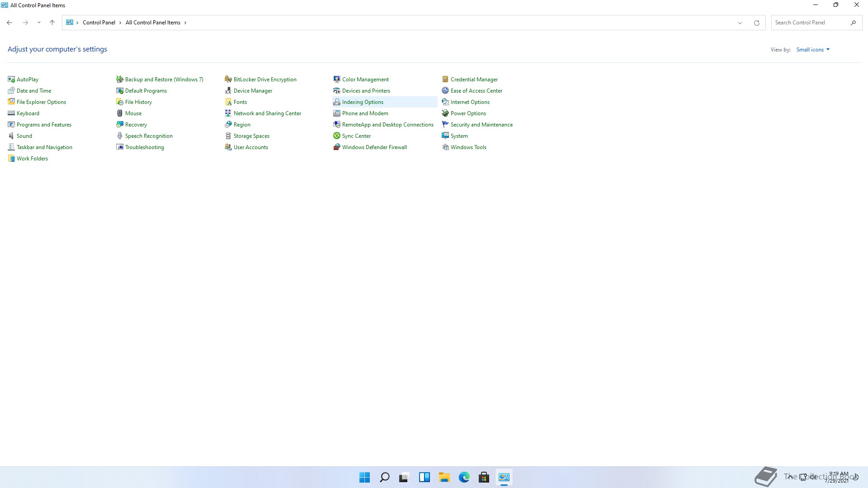Open the Power Options icon
Screen dimensions: 868x488
point(445,113)
